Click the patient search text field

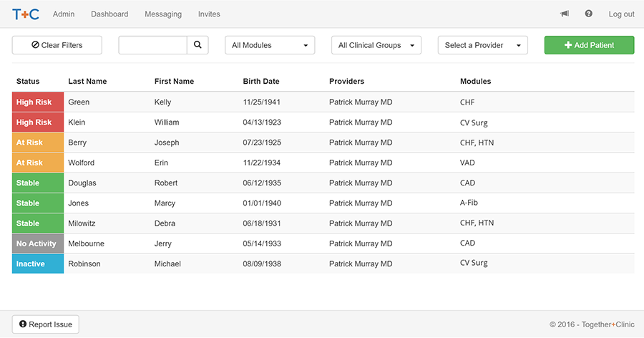(x=153, y=45)
